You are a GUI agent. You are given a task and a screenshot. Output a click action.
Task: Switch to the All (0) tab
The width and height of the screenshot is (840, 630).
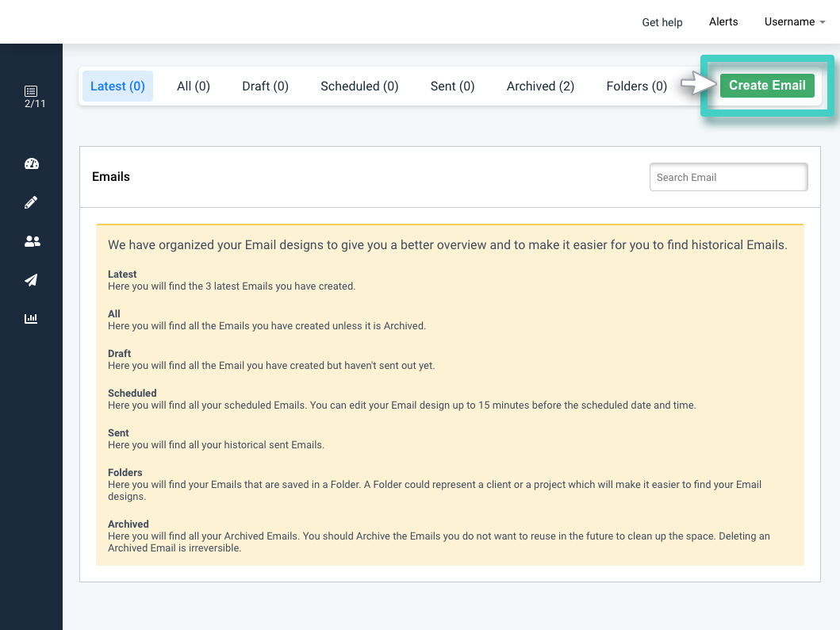pos(194,86)
